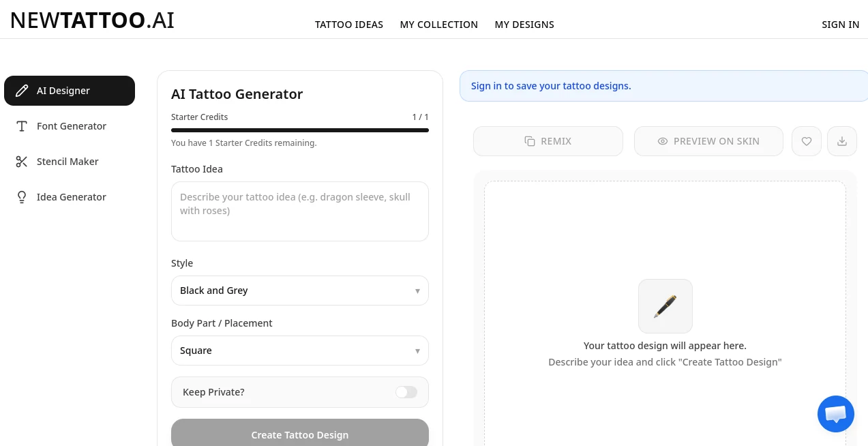Toggle the Keep Private switch
This screenshot has width=868, height=446.
[406, 392]
